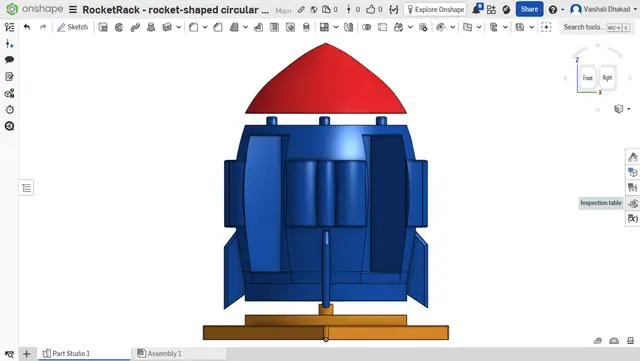Image resolution: width=640 pixels, height=361 pixels.
Task: Select the Shell tool
Action: click(274, 27)
